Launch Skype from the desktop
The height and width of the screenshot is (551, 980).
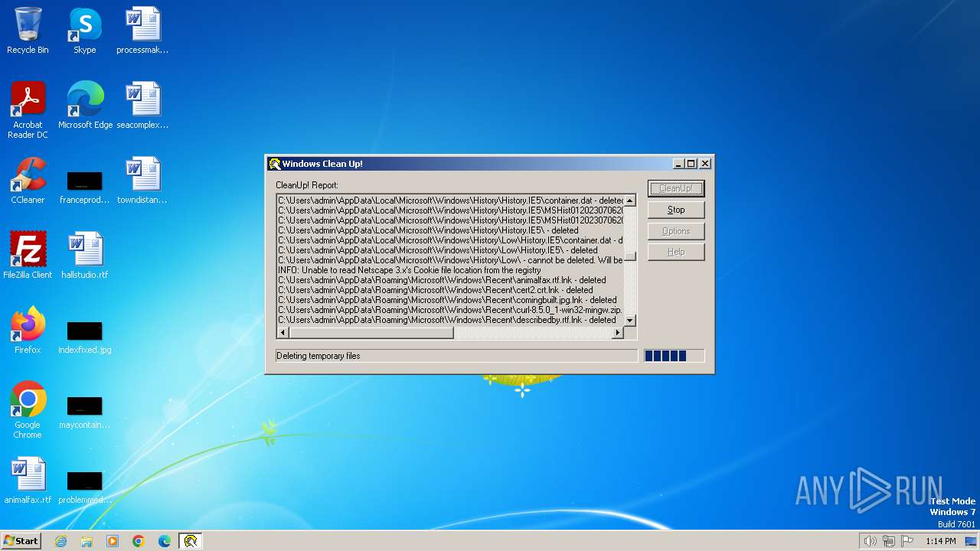(84, 31)
